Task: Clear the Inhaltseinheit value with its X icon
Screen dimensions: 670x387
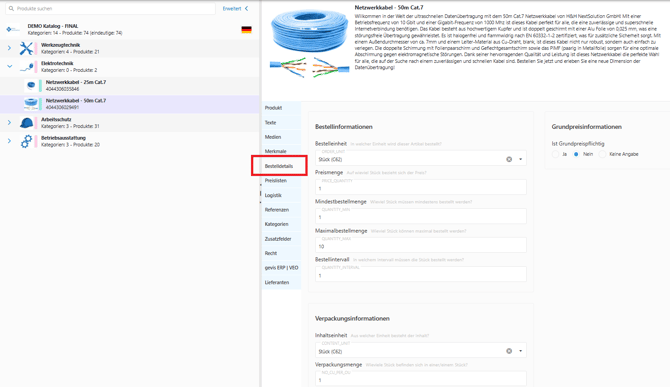Action: [509, 351]
